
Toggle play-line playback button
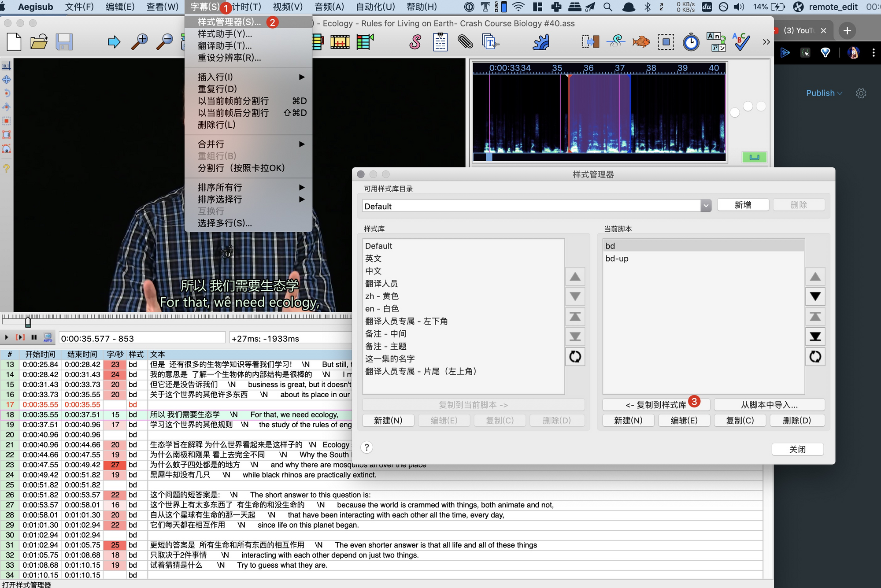(x=20, y=338)
